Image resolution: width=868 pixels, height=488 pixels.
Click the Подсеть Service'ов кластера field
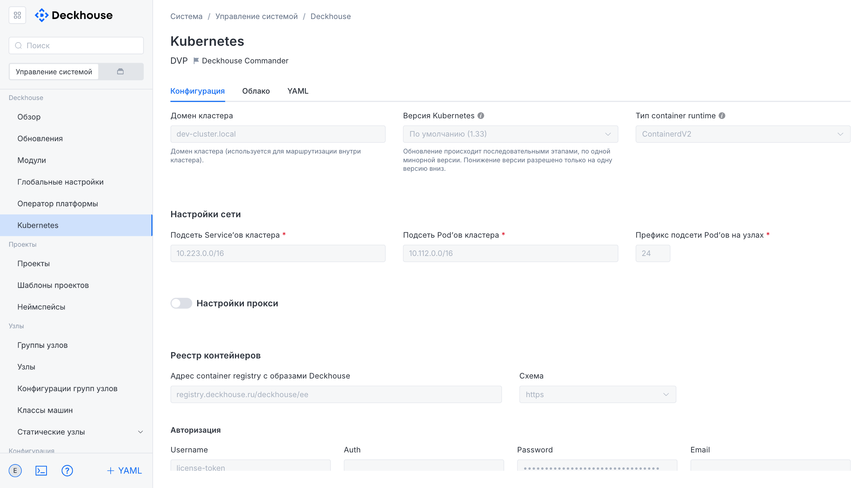coord(278,254)
